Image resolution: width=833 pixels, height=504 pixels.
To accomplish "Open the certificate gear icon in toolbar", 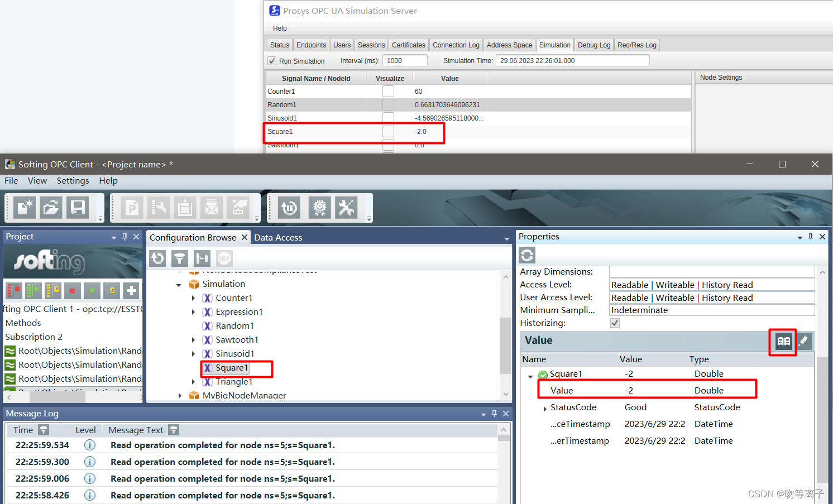I will (x=320, y=208).
